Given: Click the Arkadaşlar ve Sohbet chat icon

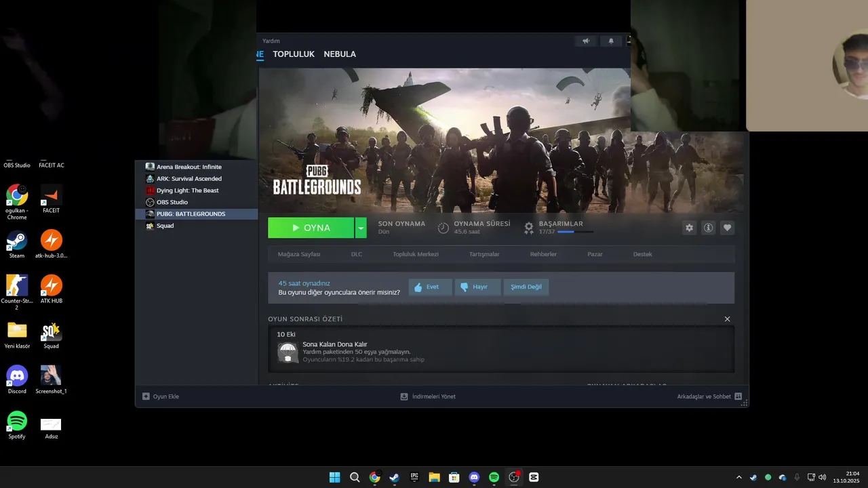Looking at the screenshot, I should pyautogui.click(x=738, y=396).
